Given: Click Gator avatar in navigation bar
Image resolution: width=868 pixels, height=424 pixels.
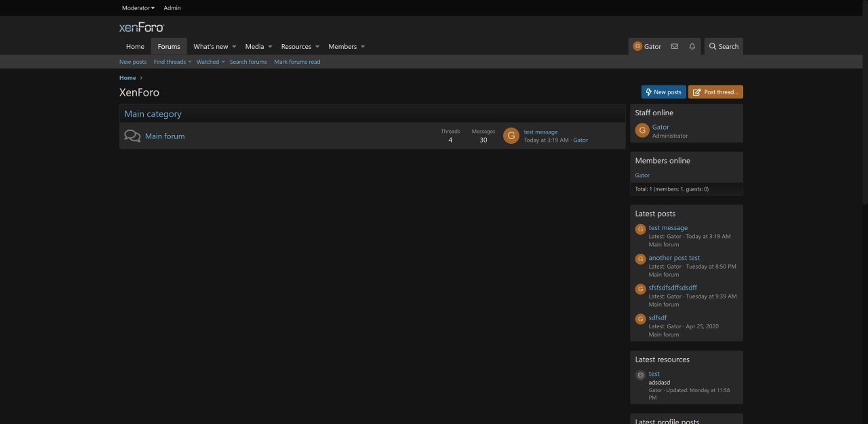Looking at the screenshot, I should pyautogui.click(x=637, y=46).
